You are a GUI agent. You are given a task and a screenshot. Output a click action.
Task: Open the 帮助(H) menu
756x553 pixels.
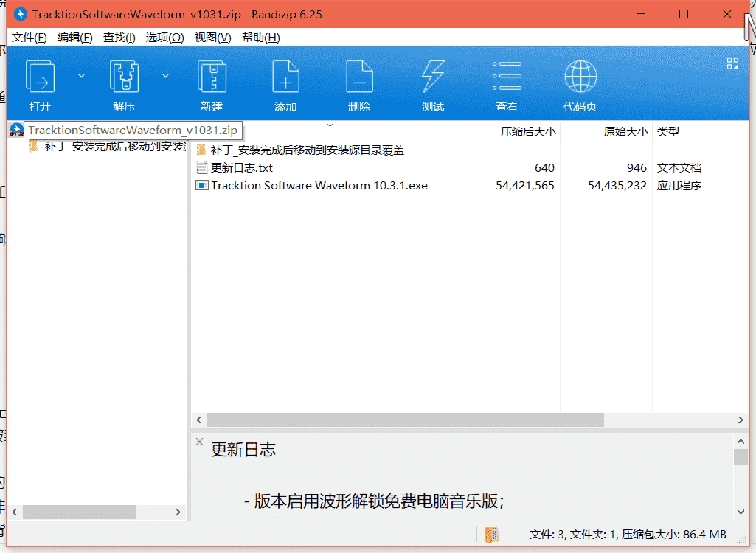(261, 38)
